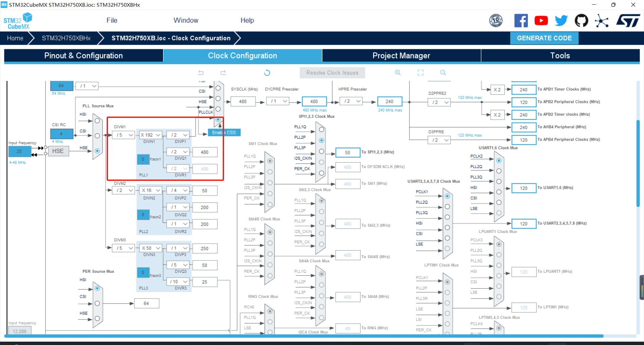The width and height of the screenshot is (644, 345).
Task: Switch to the Project Manager tab
Action: tap(401, 56)
